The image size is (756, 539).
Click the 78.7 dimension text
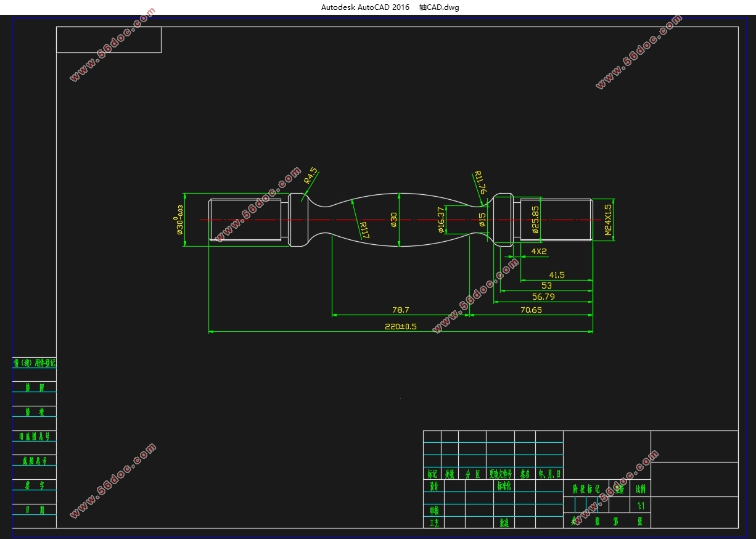(x=400, y=310)
